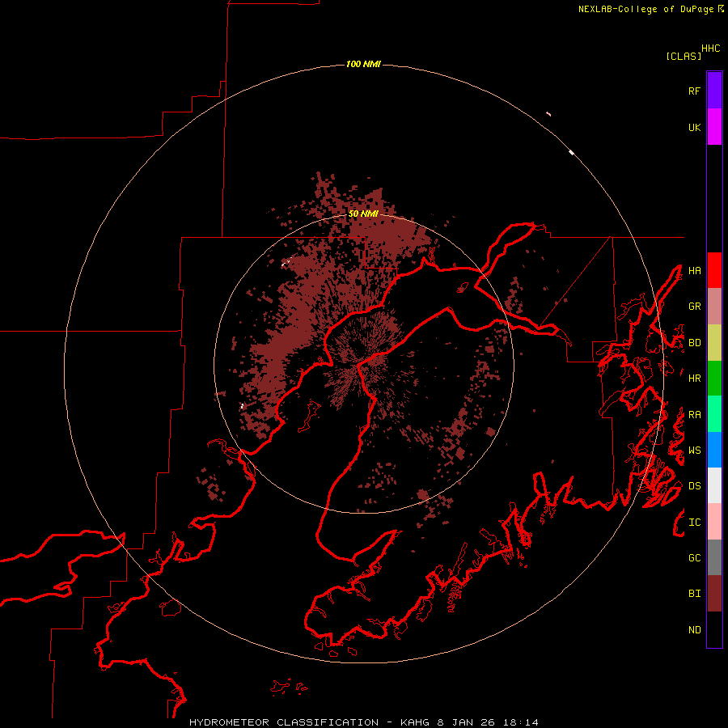The image size is (728, 728).
Task: Click the ND legend label
Action: (x=694, y=630)
